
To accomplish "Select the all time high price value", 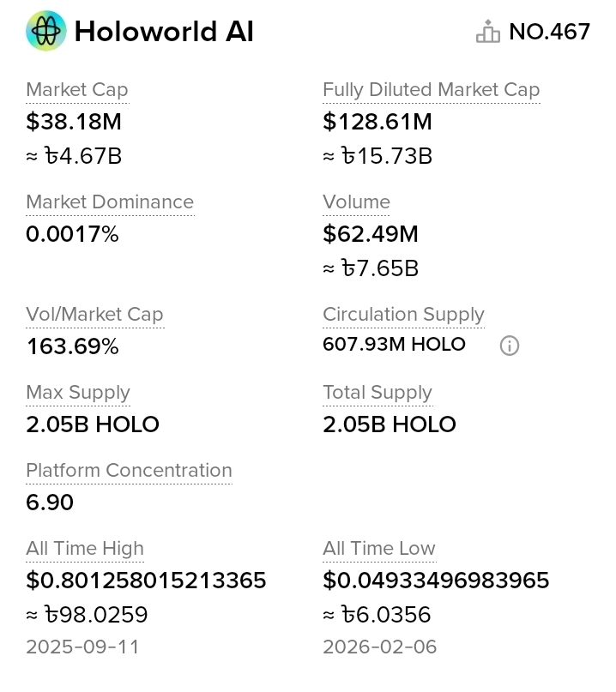I will pyautogui.click(x=146, y=581).
